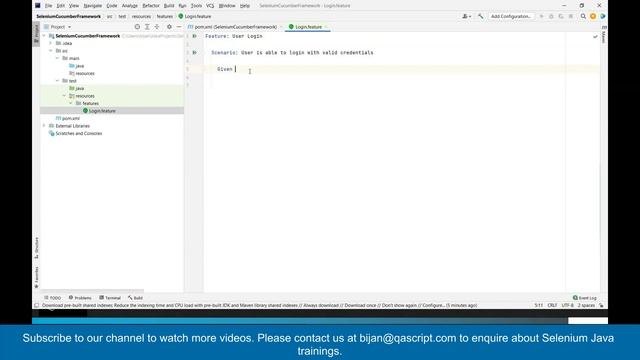This screenshot has width=640, height=360.
Task: Collapse the test folder
Action: 57,81
